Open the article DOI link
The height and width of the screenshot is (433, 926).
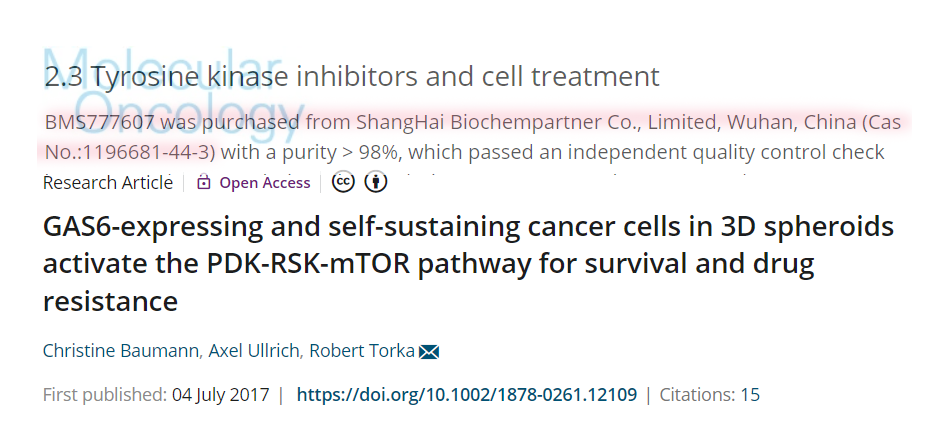click(467, 394)
